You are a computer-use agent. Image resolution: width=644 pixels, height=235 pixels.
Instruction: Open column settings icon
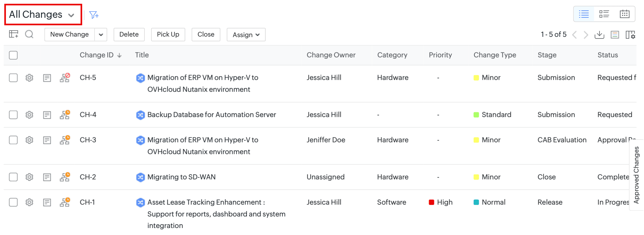(x=630, y=35)
